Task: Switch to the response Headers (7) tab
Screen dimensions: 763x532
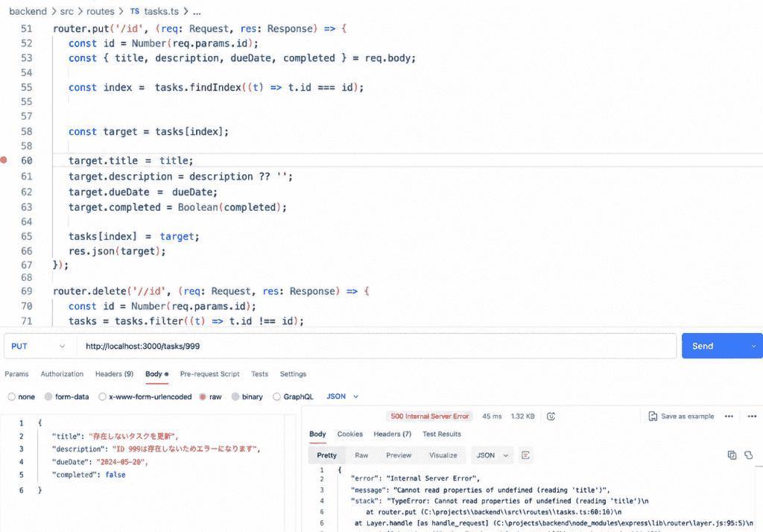Action: tap(392, 434)
